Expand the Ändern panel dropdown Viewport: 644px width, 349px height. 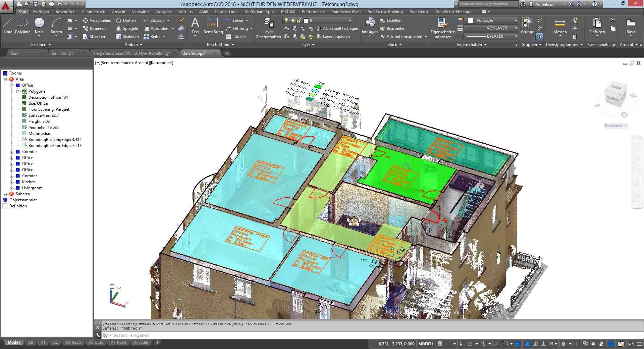(x=133, y=45)
